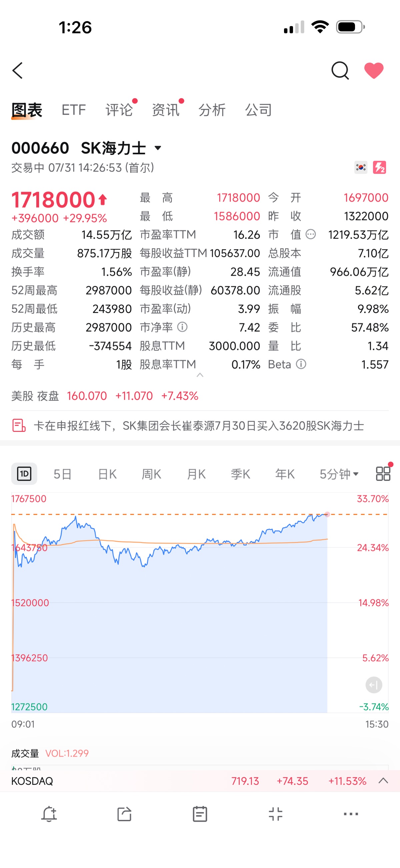Tap the 今开 value 1697000
The height and width of the screenshot is (868, 400).
pyautogui.click(x=366, y=198)
